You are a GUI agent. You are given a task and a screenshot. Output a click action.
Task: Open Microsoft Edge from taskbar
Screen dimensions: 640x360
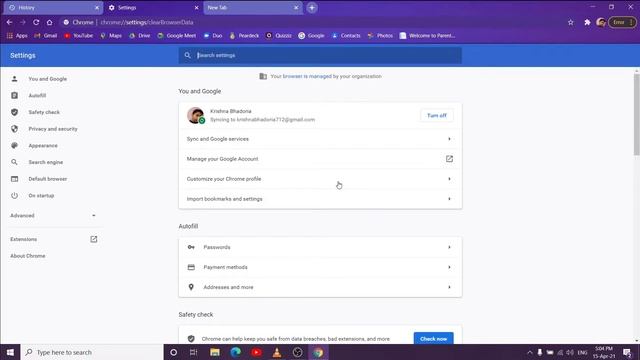point(236,352)
